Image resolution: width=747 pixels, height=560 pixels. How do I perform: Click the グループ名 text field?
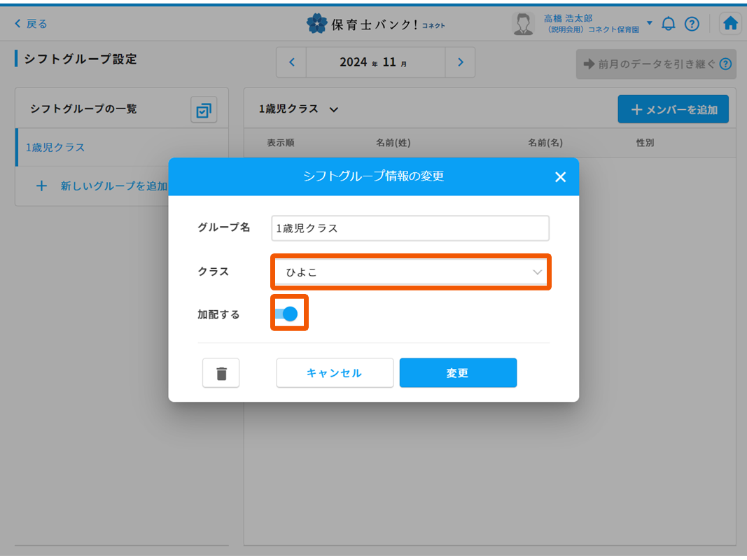click(410, 228)
